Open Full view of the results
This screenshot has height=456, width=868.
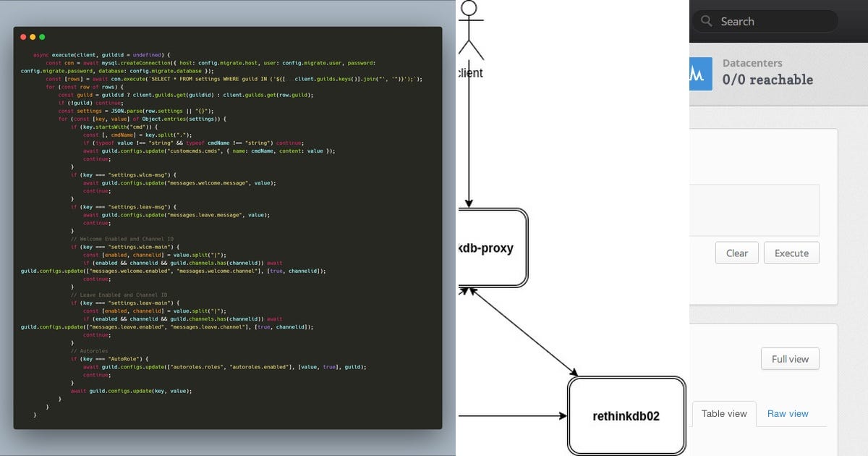coord(790,358)
